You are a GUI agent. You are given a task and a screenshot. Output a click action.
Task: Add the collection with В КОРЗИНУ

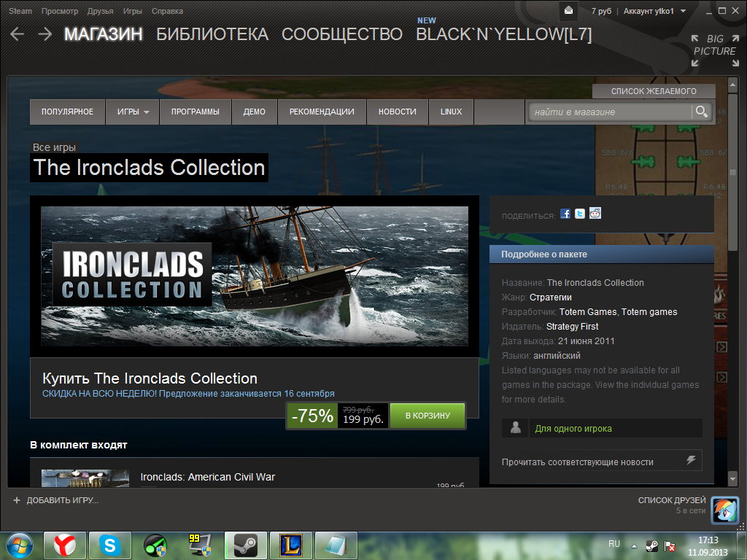(427, 416)
